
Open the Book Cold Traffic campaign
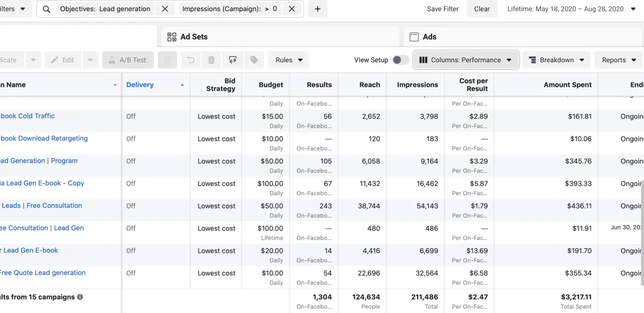click(27, 116)
